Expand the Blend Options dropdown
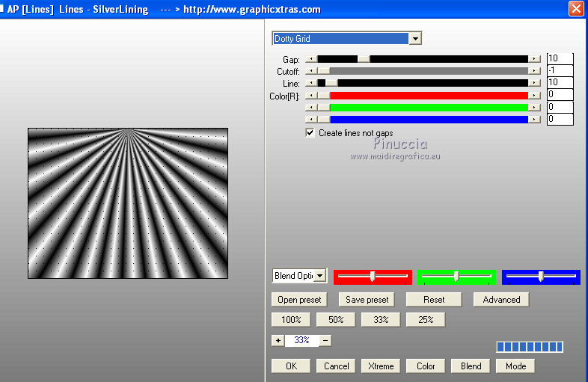Image resolution: width=588 pixels, height=382 pixels. coord(320,276)
